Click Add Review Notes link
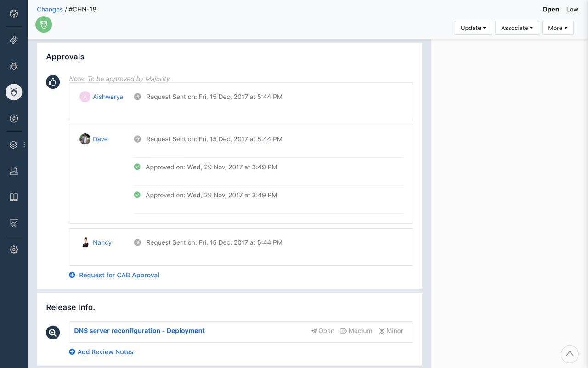 click(x=105, y=352)
